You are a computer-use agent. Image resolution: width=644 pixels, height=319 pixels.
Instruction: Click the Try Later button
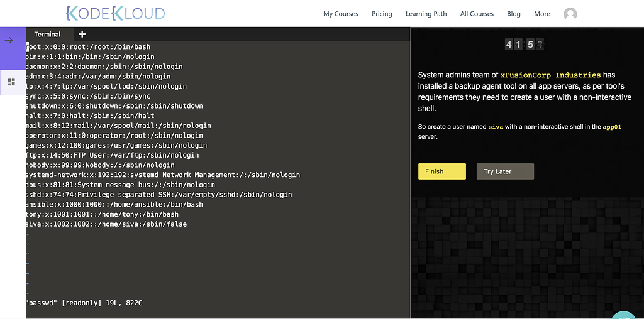point(504,171)
